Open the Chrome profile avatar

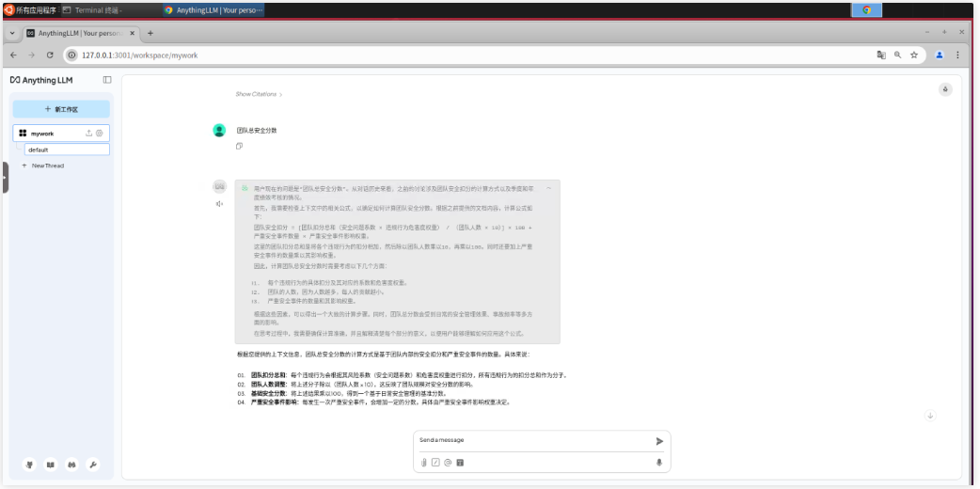[939, 55]
